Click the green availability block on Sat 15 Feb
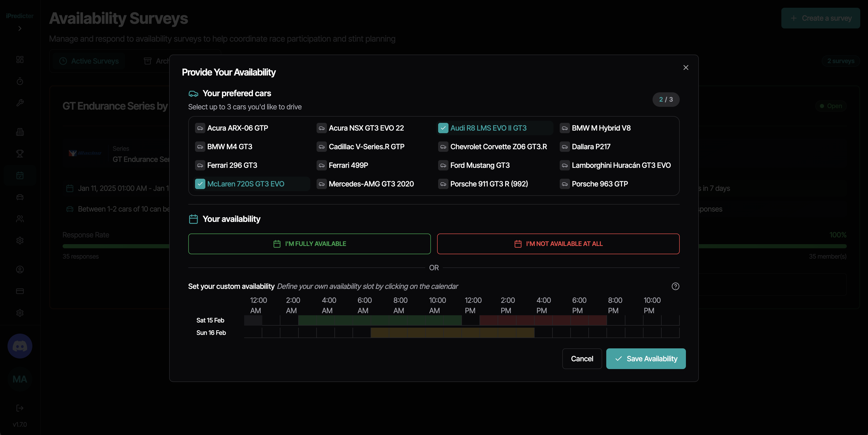 pyautogui.click(x=380, y=320)
